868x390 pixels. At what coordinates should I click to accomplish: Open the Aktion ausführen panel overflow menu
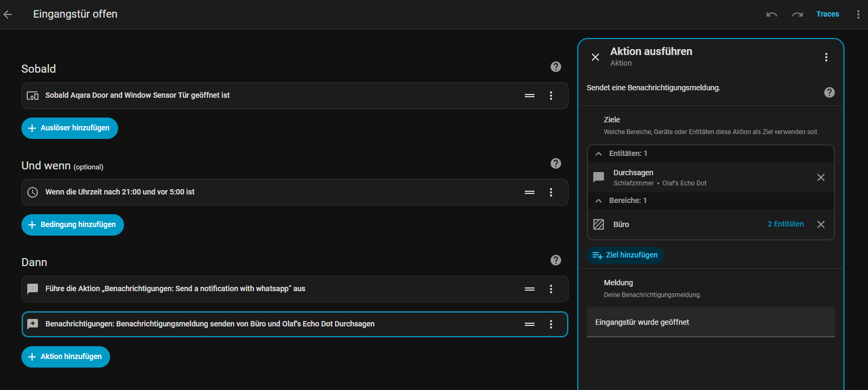(826, 57)
